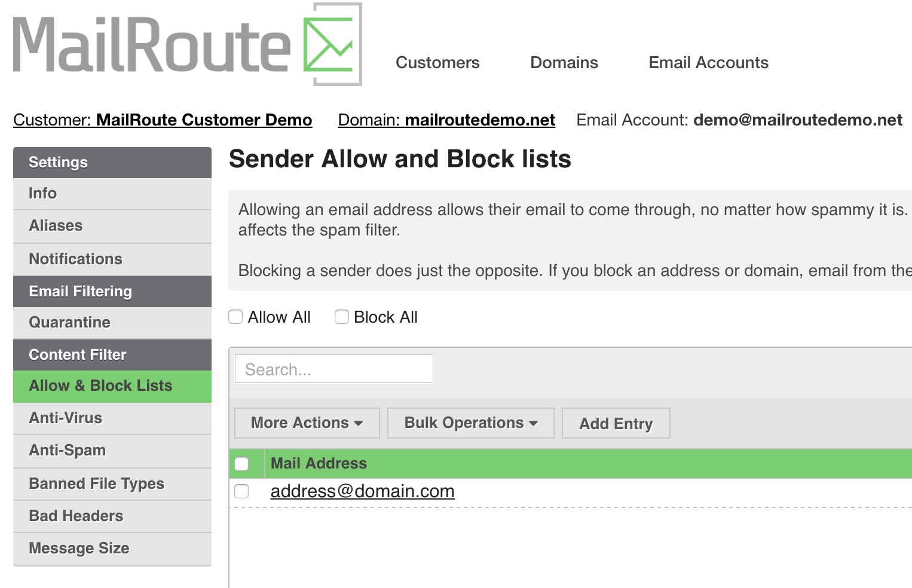Click the MailRoute envelope logo icon
912x588 pixels.
point(332,44)
